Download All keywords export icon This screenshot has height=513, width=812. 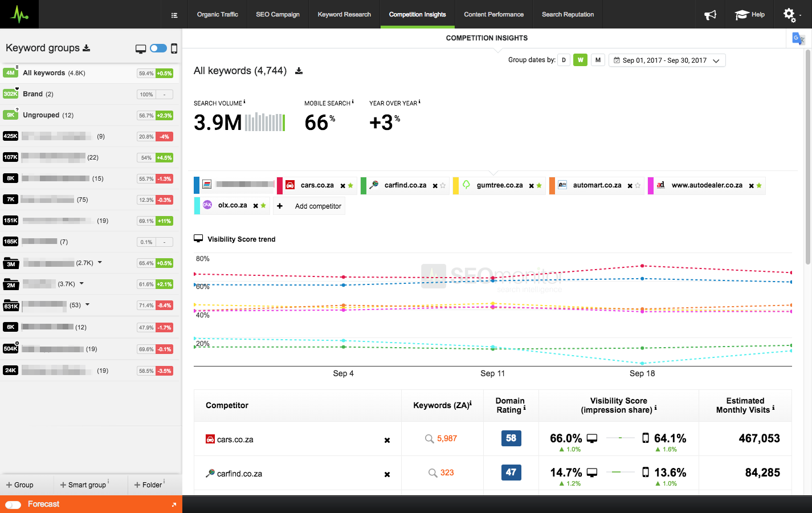tap(299, 71)
